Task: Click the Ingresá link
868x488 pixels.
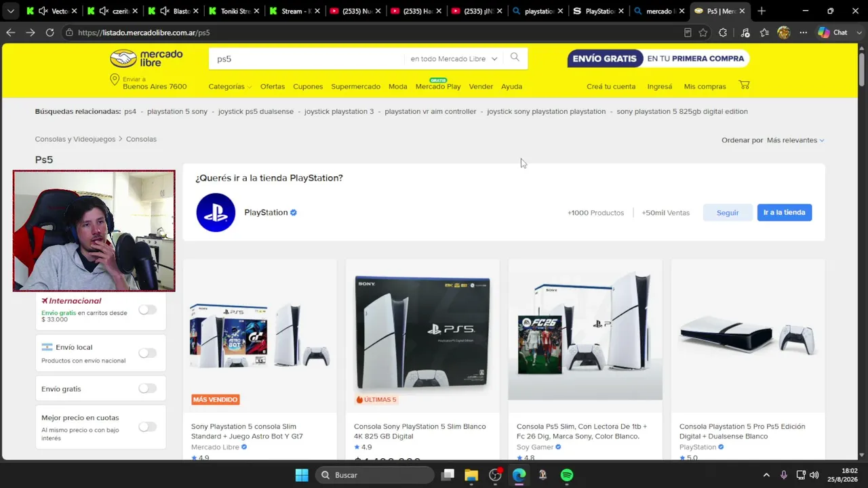Action: [x=660, y=87]
